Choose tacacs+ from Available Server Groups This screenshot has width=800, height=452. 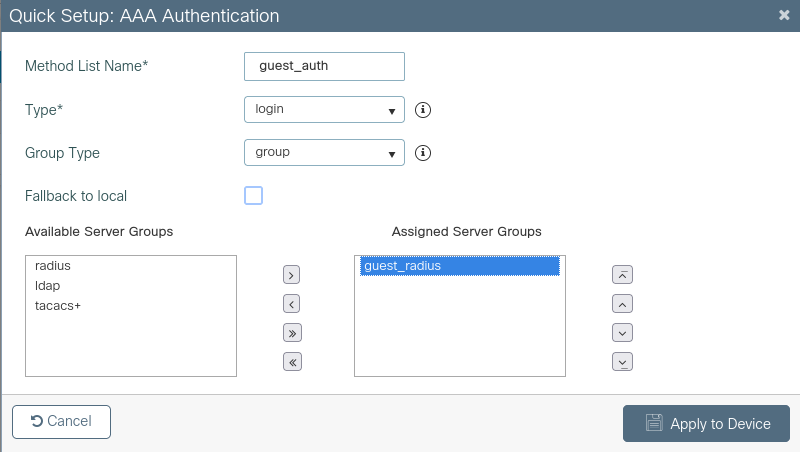[58, 305]
